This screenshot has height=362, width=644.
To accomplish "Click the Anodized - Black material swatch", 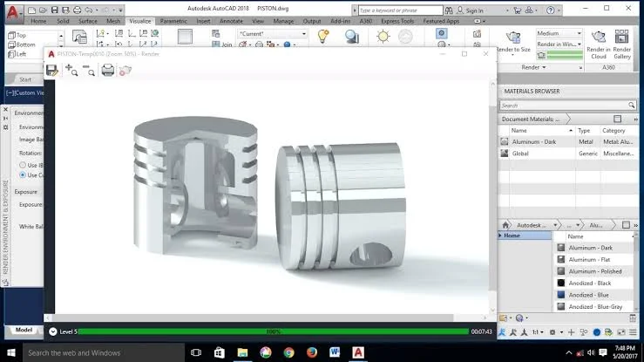I will (561, 283).
